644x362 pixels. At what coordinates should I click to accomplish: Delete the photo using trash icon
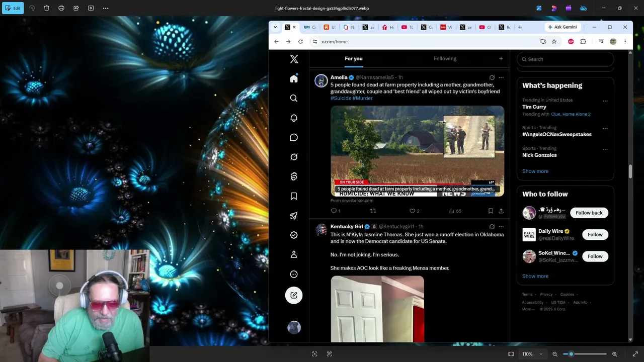pyautogui.click(x=46, y=8)
